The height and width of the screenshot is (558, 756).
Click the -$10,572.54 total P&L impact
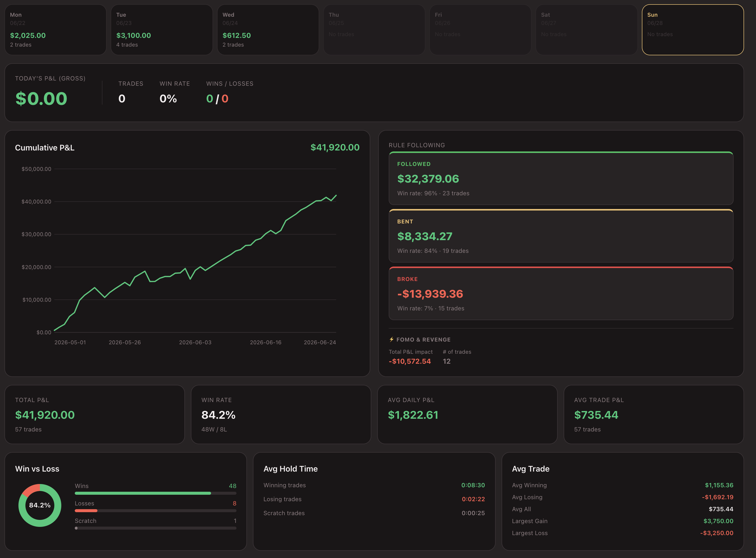(x=410, y=361)
